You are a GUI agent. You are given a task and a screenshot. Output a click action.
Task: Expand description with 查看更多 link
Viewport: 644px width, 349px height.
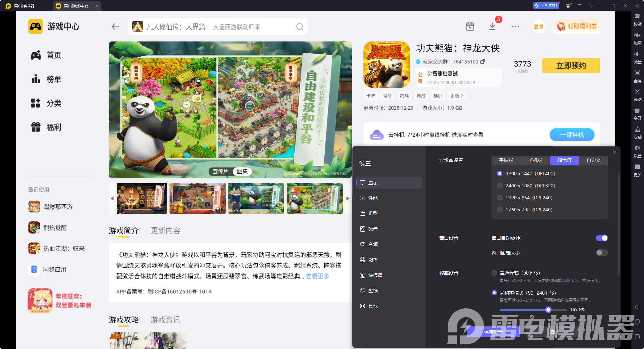[x=317, y=276]
